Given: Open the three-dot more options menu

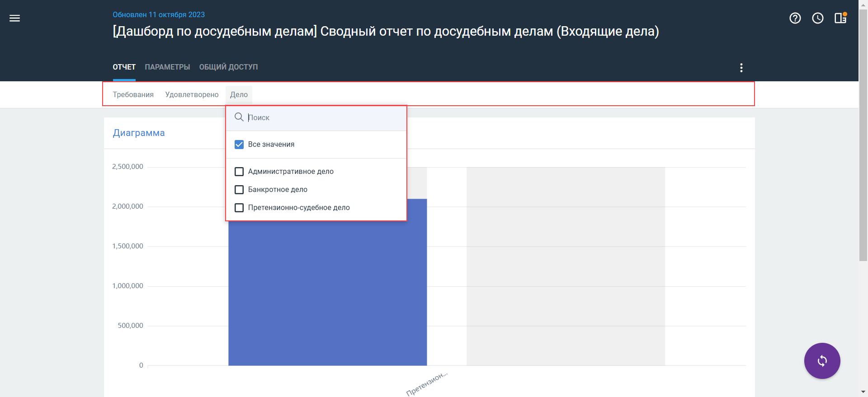Looking at the screenshot, I should [741, 68].
